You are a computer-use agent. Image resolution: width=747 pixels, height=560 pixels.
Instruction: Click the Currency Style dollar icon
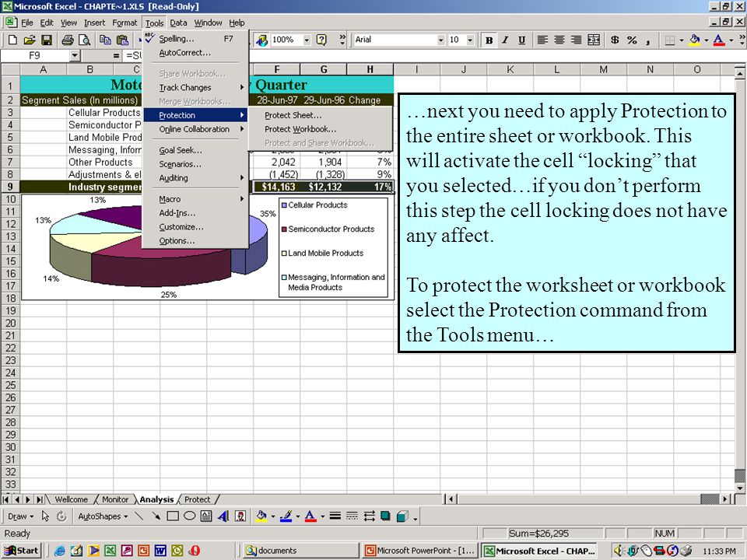click(x=615, y=40)
